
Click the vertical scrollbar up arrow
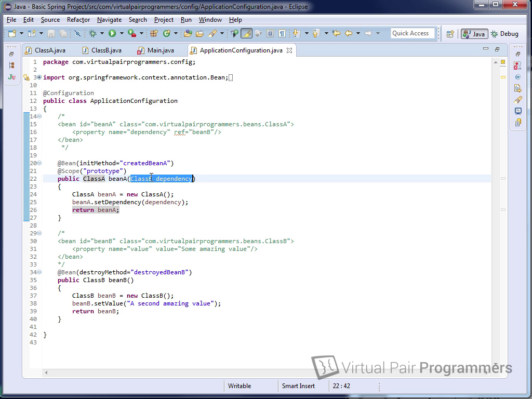pyautogui.click(x=495, y=62)
